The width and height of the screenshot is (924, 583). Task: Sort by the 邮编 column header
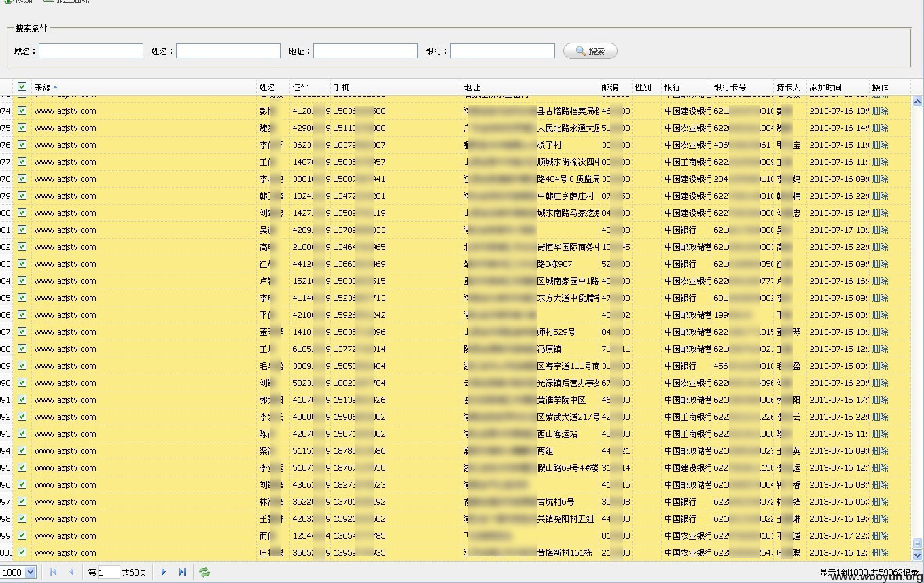point(615,87)
